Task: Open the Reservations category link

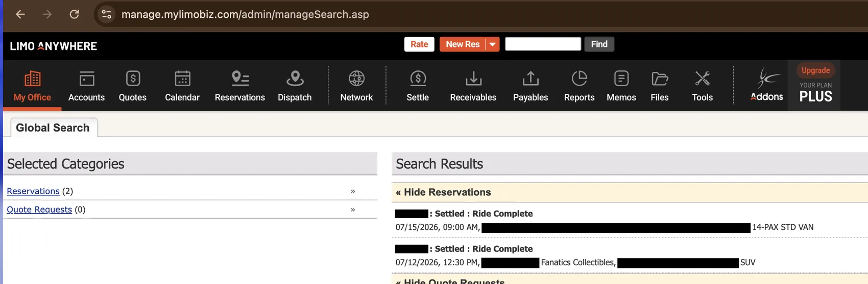Action: click(33, 191)
